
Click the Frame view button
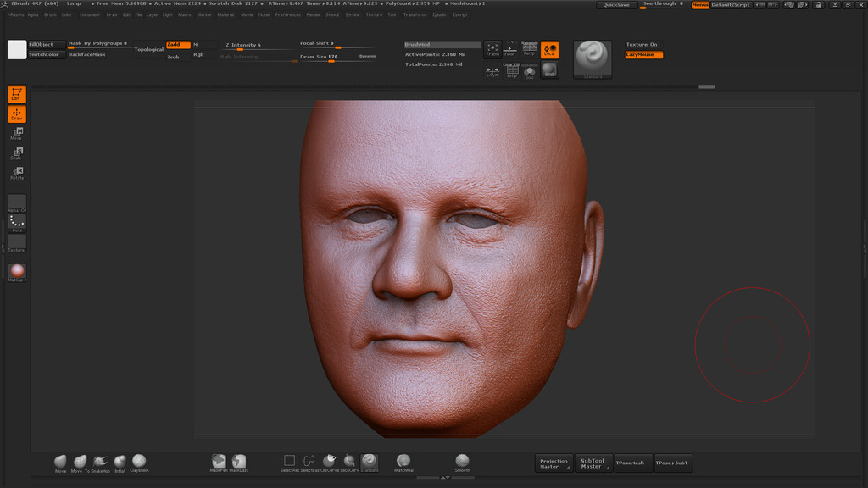point(492,50)
